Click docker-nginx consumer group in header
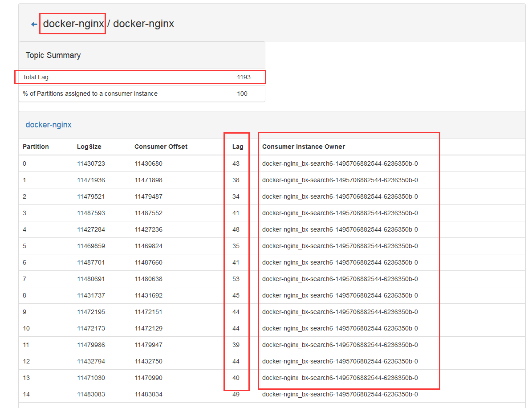Viewport: 532px width, 408px height. [x=73, y=24]
